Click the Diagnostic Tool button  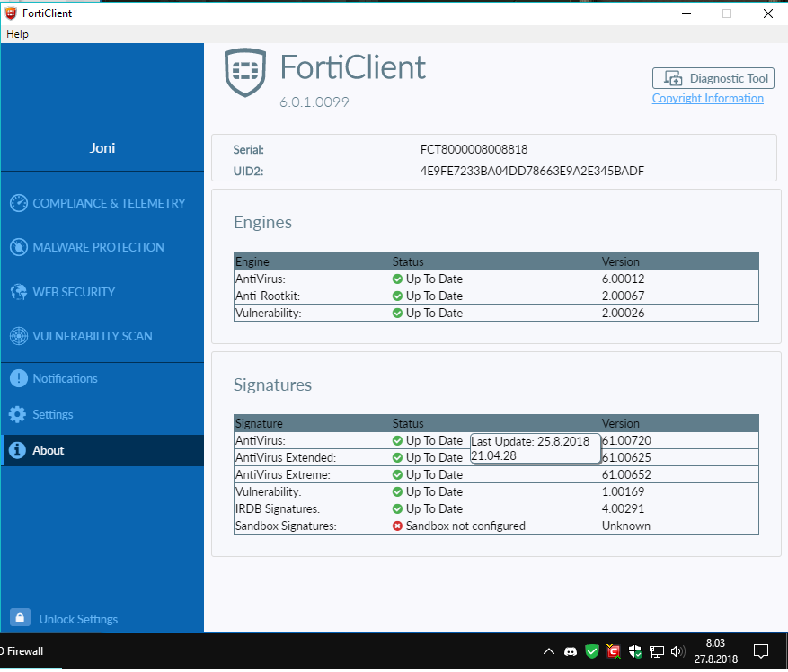(713, 78)
